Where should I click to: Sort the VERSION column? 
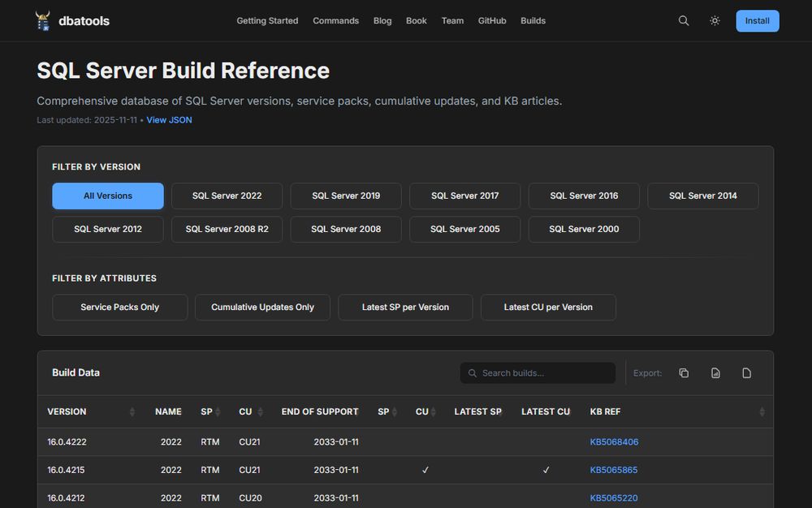coord(132,411)
